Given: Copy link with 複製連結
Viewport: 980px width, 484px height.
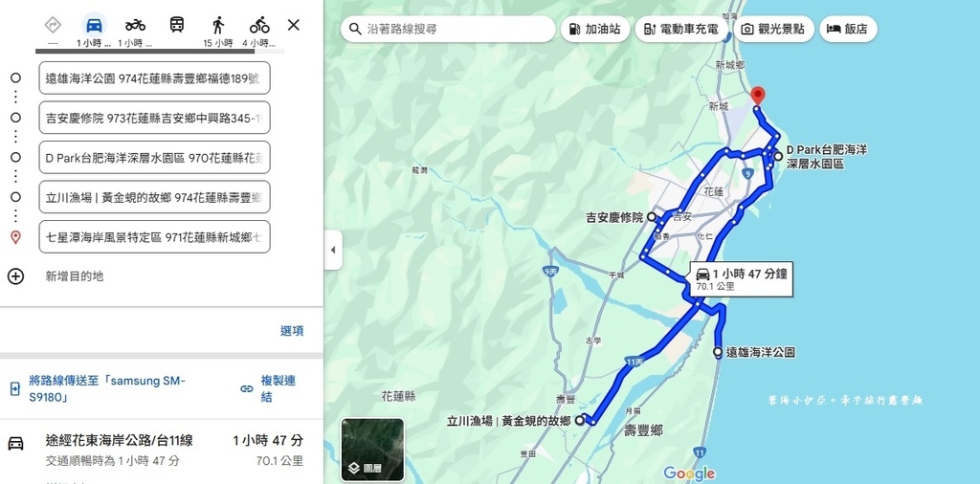Looking at the screenshot, I should click(278, 388).
